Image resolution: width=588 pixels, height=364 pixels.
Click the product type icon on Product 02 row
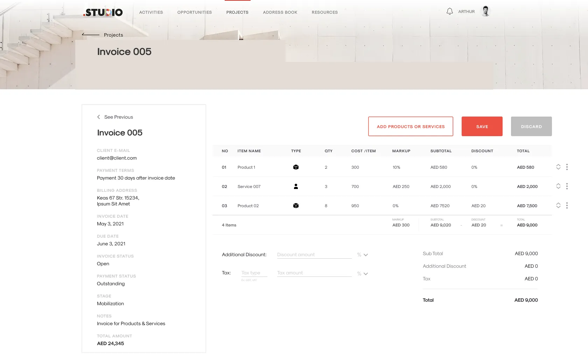296,205
